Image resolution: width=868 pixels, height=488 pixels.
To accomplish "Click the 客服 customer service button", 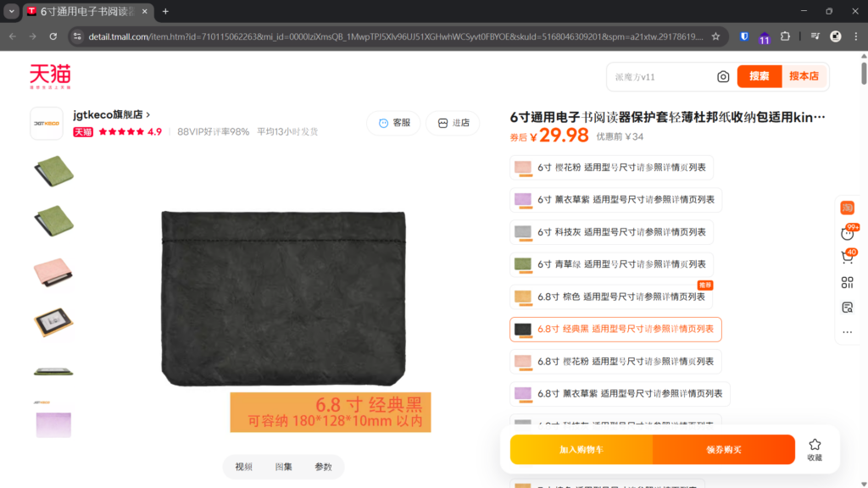I will click(393, 123).
